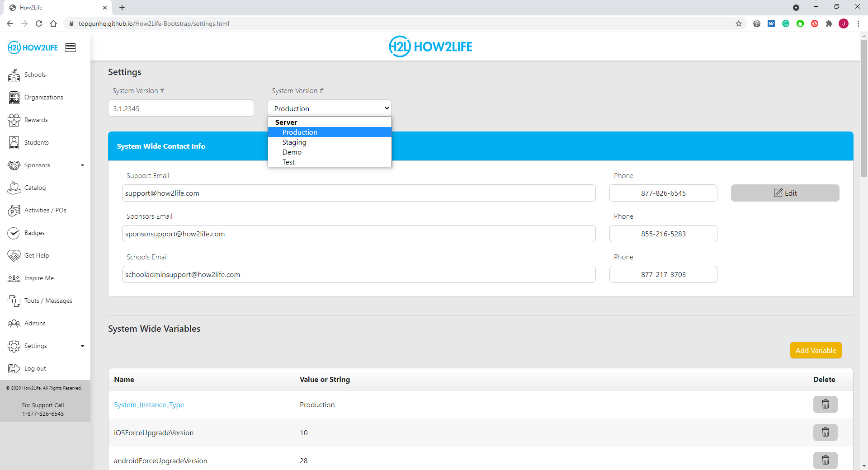Click the Sponsors handshake icon
This screenshot has height=470, width=868.
pos(14,165)
